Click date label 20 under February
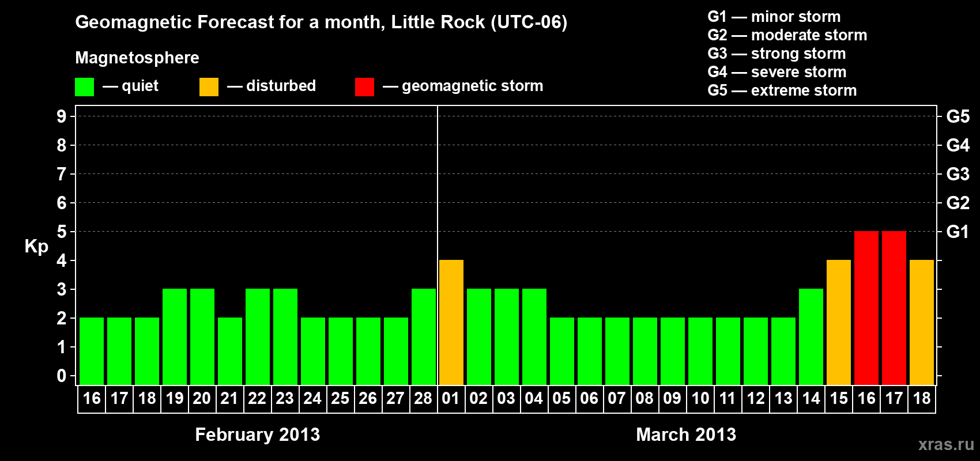The width and height of the screenshot is (980, 461). 202,398
